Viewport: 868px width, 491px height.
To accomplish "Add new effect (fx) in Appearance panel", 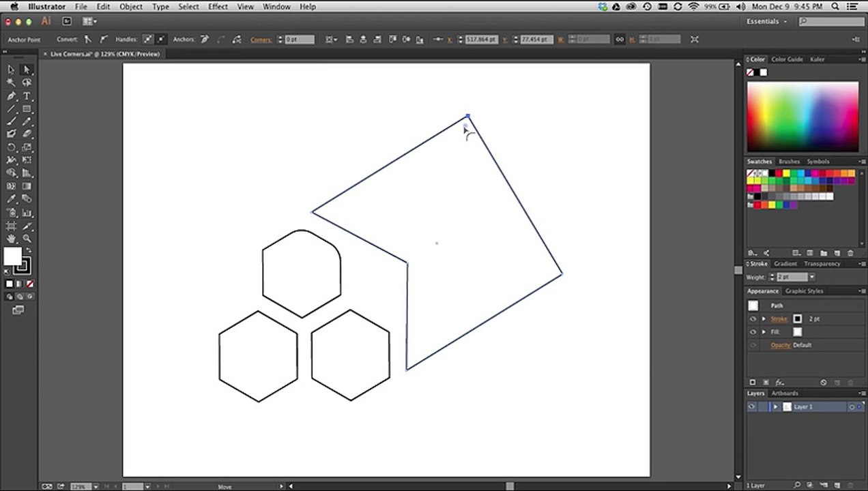I will tap(779, 383).
